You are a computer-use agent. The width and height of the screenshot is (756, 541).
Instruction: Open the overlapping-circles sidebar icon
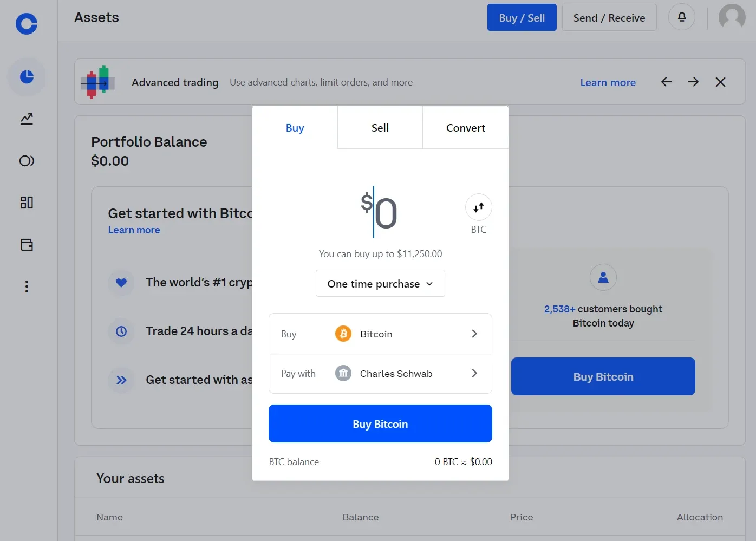coord(27,161)
